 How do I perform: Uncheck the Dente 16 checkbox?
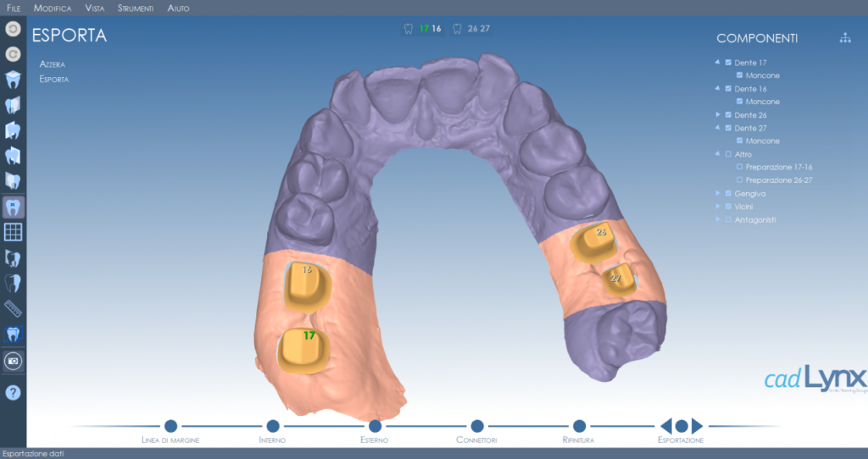click(728, 88)
